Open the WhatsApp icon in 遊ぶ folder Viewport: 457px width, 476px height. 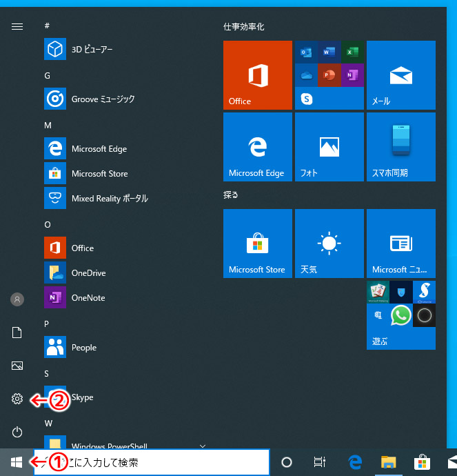click(x=401, y=315)
